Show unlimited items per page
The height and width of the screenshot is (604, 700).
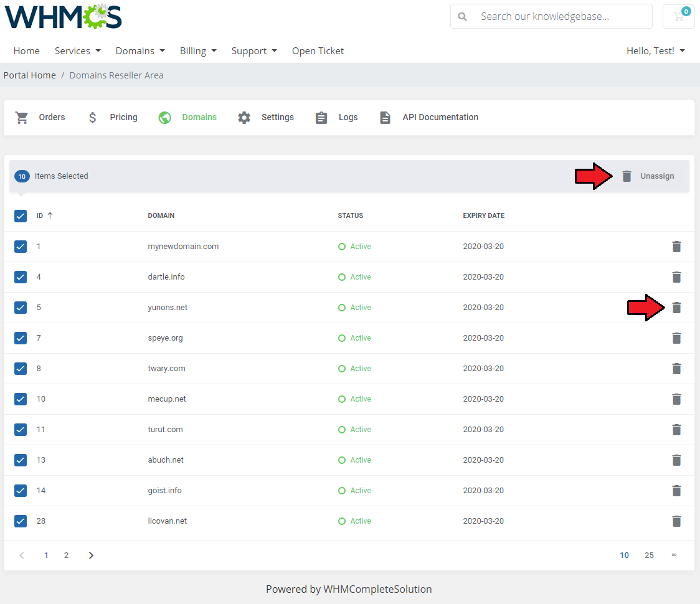pyautogui.click(x=674, y=555)
